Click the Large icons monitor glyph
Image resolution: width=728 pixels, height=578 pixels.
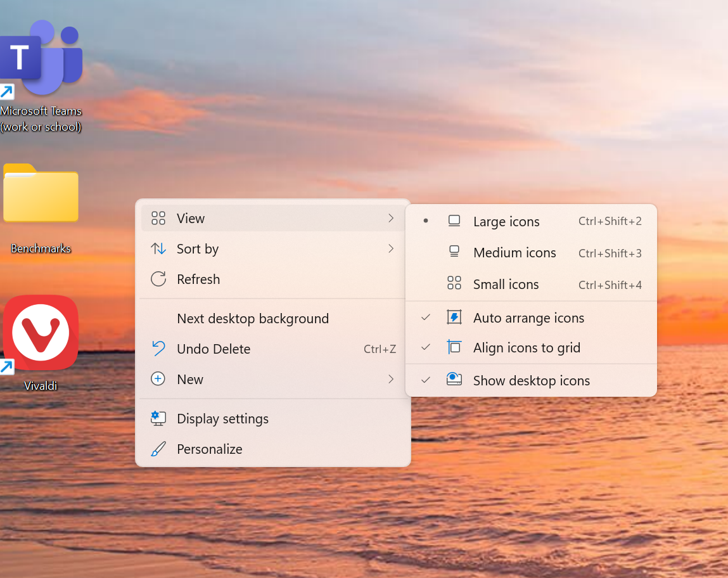click(x=454, y=221)
